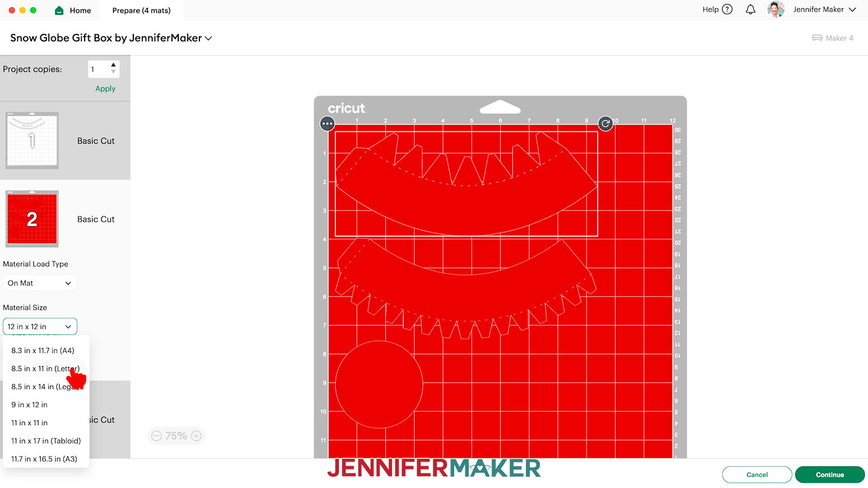
Task: Click the Apply link
Action: pos(105,88)
